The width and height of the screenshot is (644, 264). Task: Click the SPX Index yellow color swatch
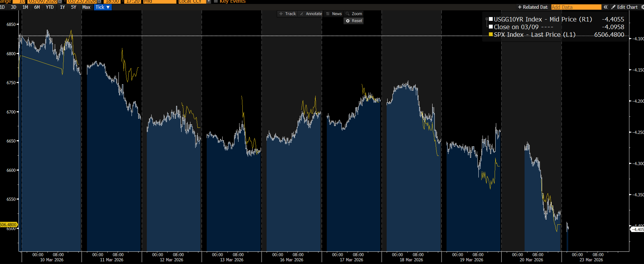(x=491, y=35)
